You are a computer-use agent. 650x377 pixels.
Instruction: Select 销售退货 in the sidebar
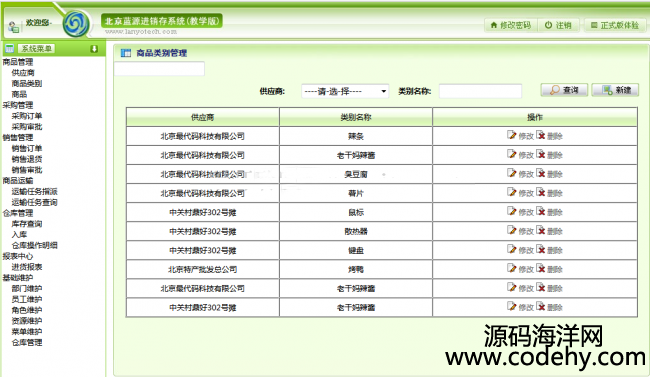tap(27, 159)
